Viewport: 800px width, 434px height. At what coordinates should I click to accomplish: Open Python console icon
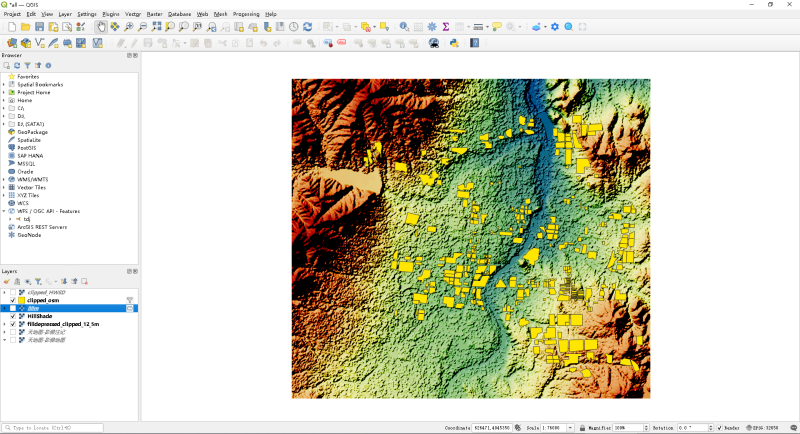pyautogui.click(x=454, y=43)
